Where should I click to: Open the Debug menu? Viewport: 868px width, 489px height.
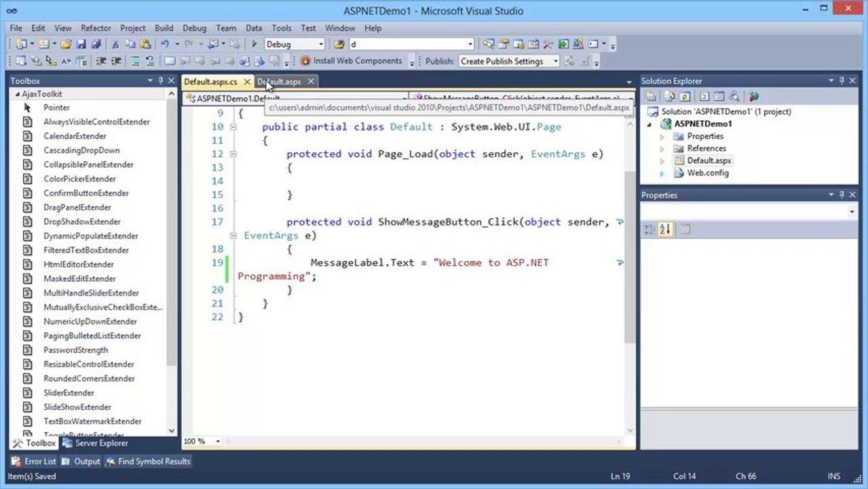tap(194, 28)
